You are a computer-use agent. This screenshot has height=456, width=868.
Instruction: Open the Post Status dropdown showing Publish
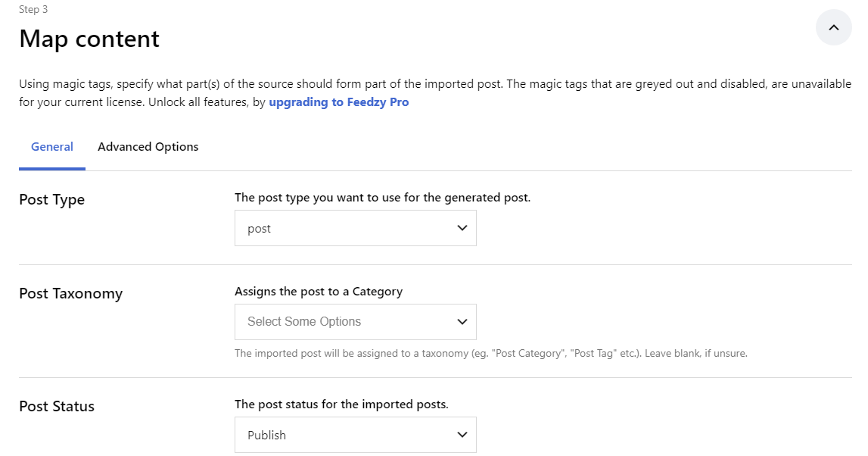pyautogui.click(x=356, y=435)
